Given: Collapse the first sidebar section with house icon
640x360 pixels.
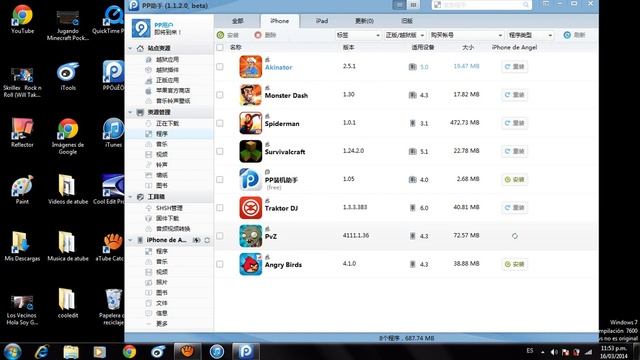Looking at the screenshot, I should coord(130,48).
